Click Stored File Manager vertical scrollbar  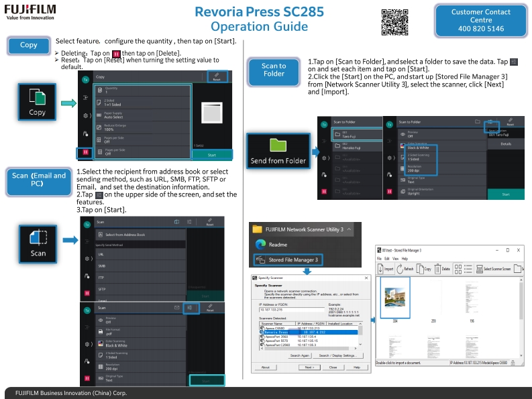point(521,319)
